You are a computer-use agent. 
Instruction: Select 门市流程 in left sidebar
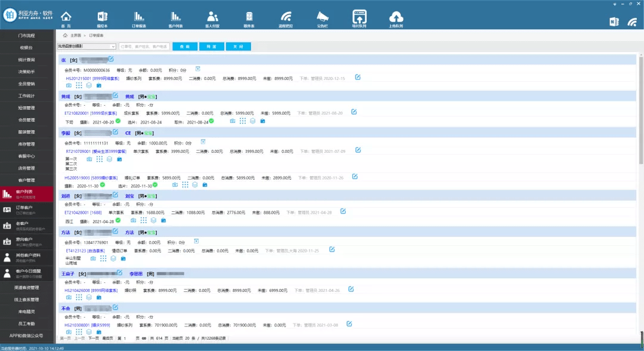(27, 36)
